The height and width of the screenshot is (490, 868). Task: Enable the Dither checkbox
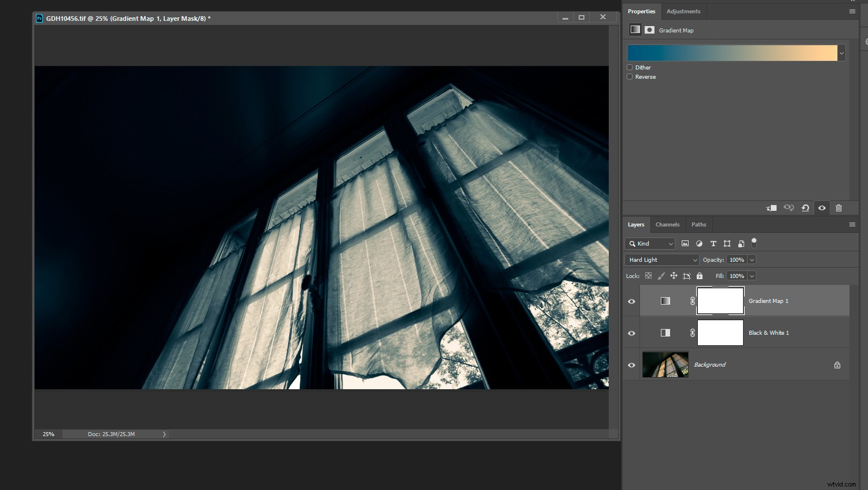pos(630,67)
